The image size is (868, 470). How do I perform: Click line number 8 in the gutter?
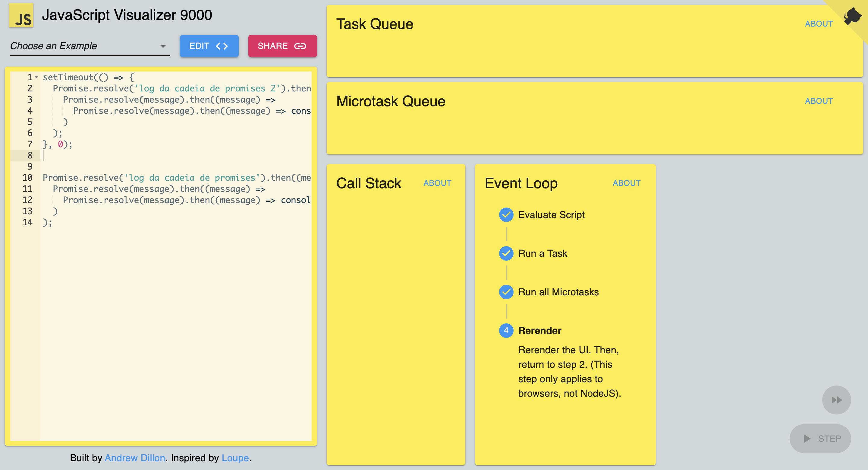[x=30, y=155]
